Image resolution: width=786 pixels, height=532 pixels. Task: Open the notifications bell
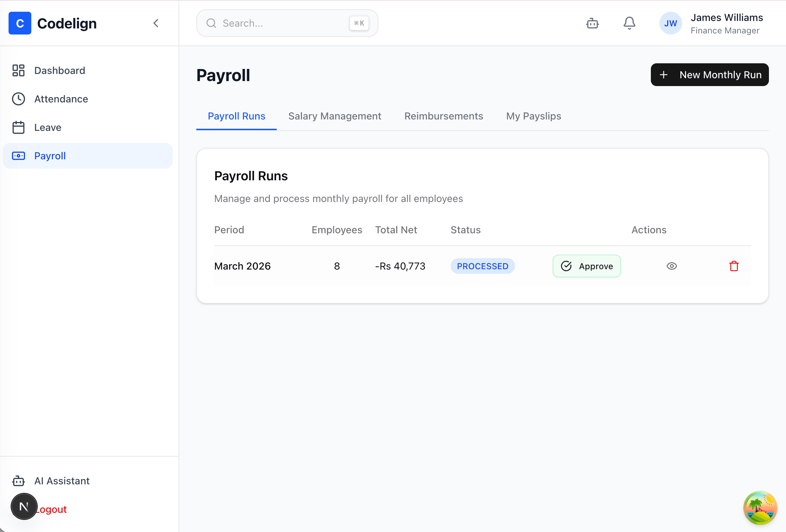tap(629, 23)
